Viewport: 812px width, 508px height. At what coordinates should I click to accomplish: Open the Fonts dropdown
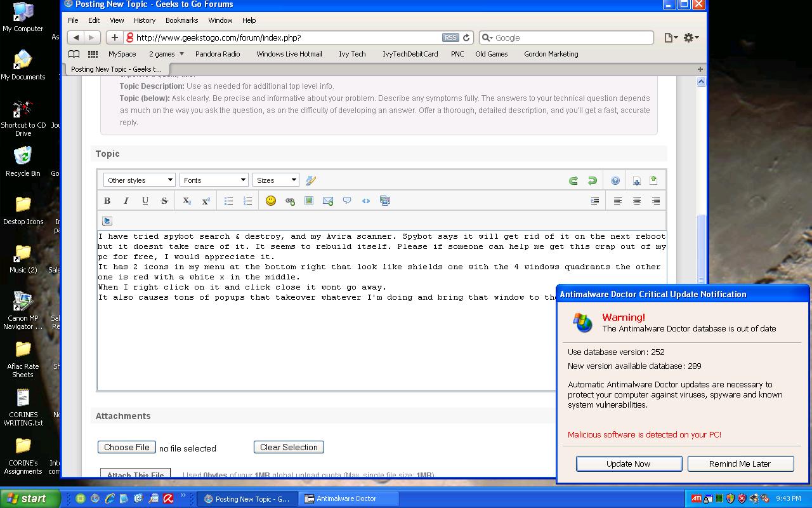pos(214,180)
